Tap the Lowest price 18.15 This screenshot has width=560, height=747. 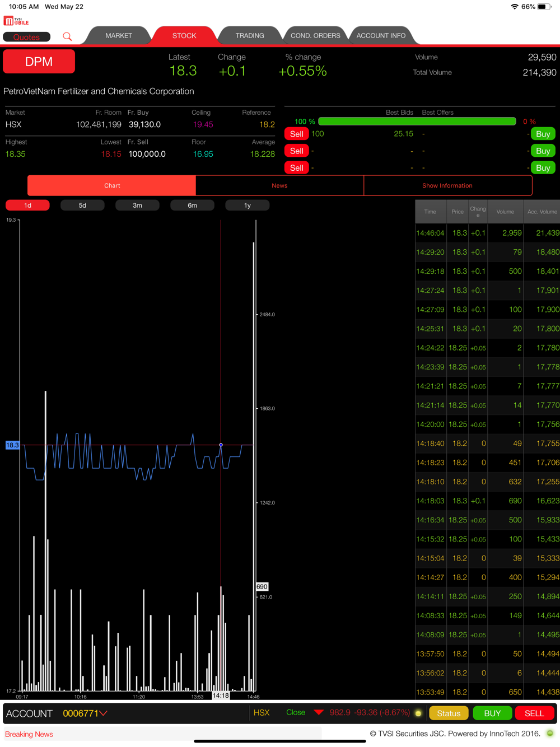pyautogui.click(x=111, y=154)
